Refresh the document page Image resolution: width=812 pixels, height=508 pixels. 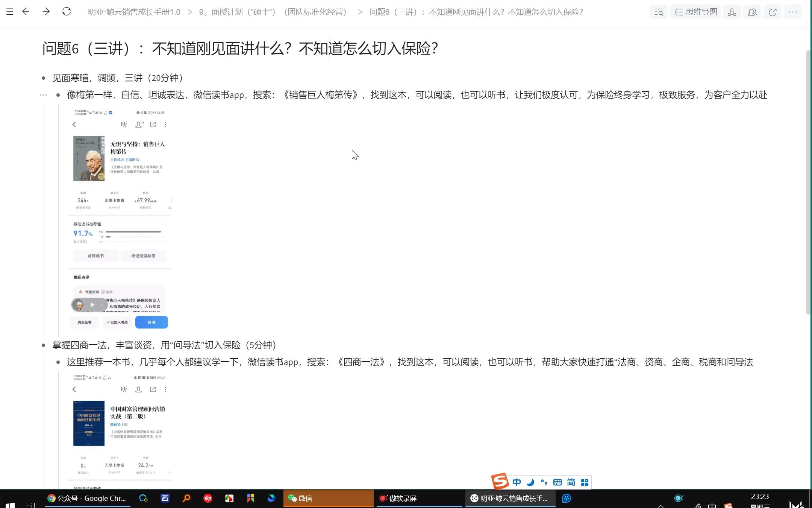coord(67,12)
